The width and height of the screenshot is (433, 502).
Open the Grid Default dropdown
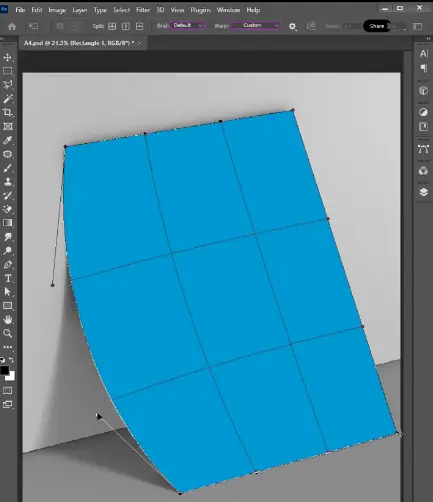(x=187, y=25)
